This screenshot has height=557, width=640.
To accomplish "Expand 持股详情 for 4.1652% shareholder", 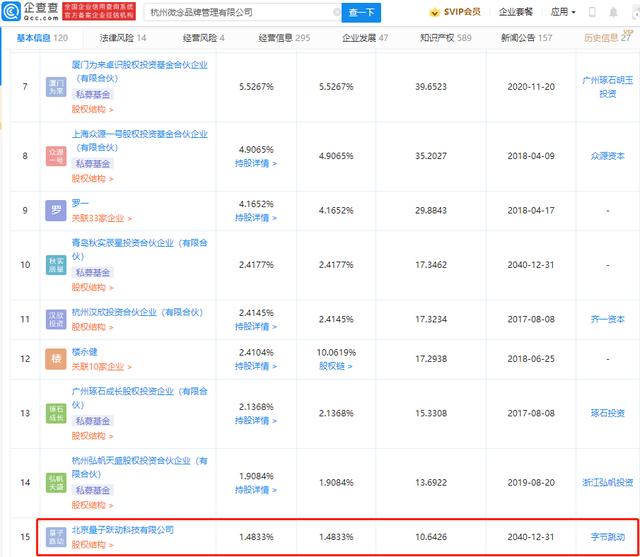I will tap(256, 218).
